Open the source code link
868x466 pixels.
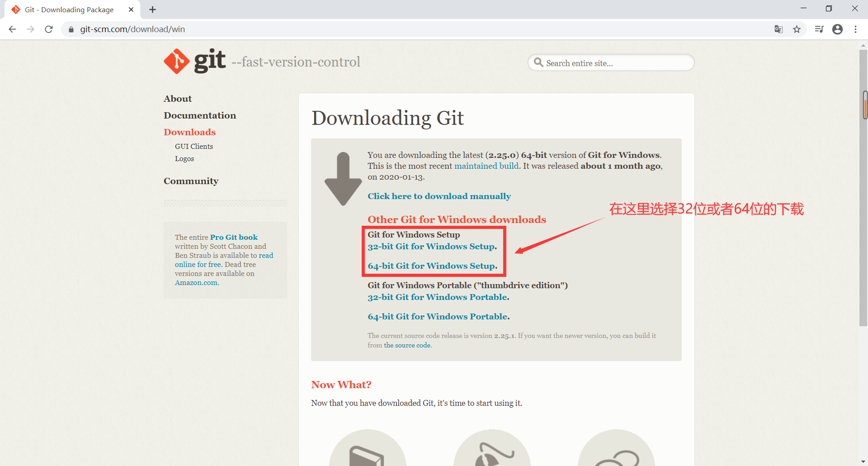(407, 345)
